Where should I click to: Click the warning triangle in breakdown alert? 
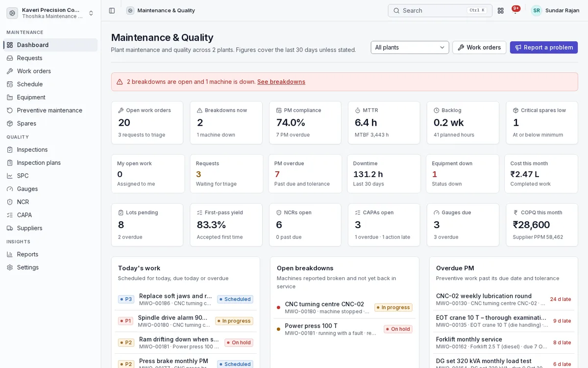pos(120,82)
